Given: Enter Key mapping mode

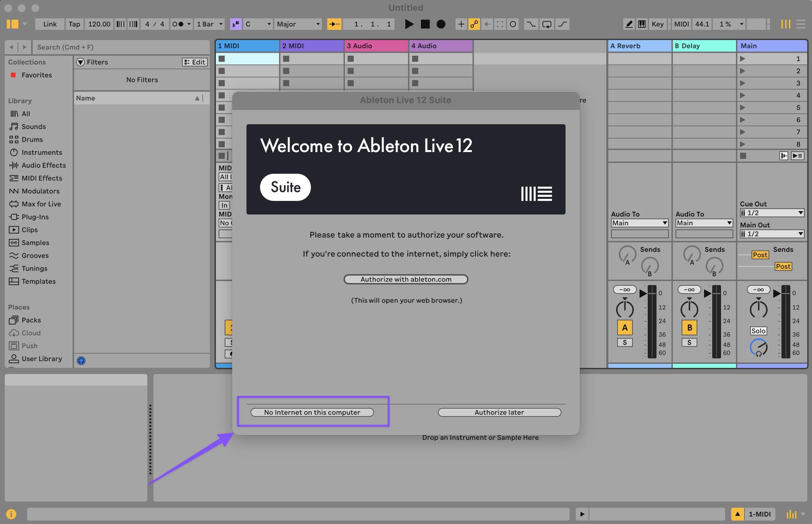Looking at the screenshot, I should [x=658, y=24].
